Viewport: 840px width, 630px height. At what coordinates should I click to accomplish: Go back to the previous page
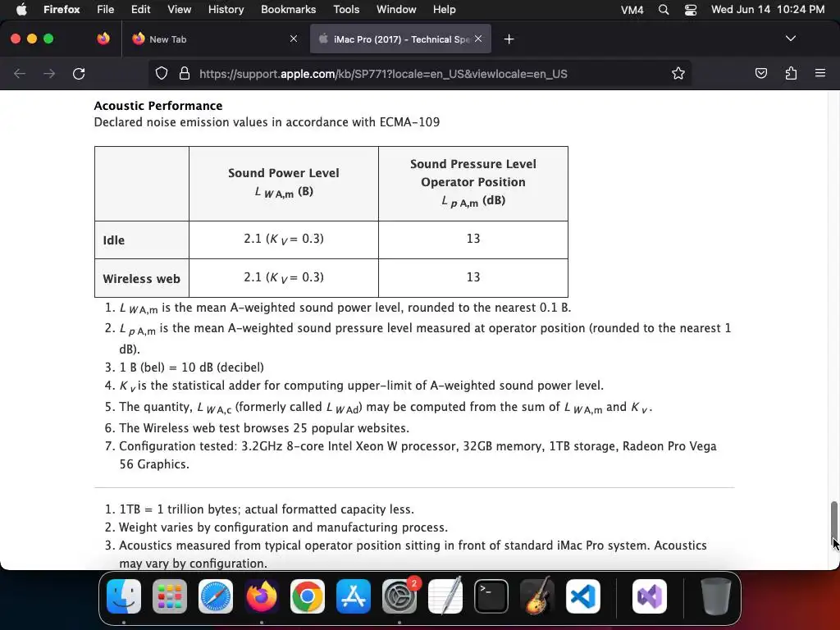pos(20,73)
